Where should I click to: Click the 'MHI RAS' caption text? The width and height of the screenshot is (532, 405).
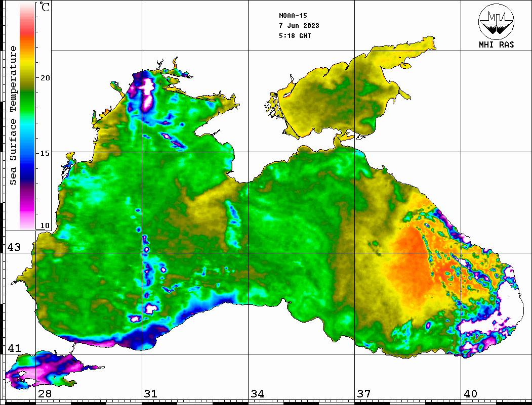pos(496,44)
